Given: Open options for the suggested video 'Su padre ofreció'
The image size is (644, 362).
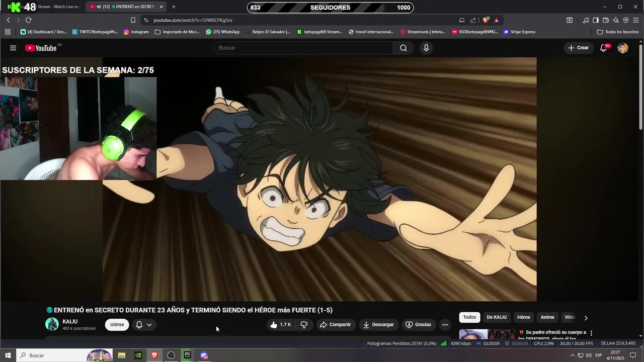Looking at the screenshot, I should (591, 333).
